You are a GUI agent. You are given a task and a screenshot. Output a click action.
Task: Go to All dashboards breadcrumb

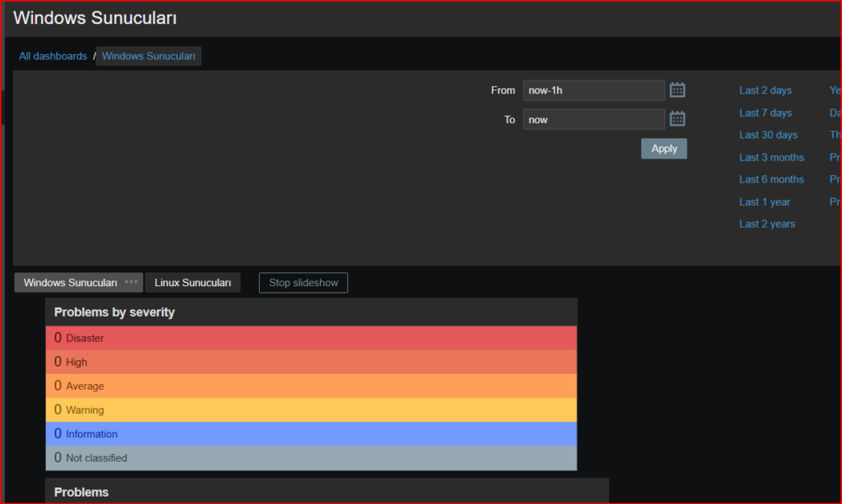53,56
